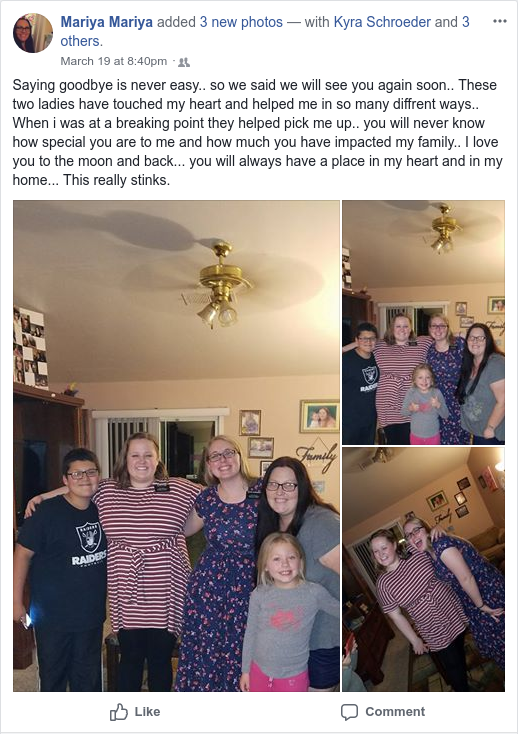Viewport: 518px width, 734px height.
Task: Click the 'Family' wall sign in large photo
Action: click(x=317, y=456)
